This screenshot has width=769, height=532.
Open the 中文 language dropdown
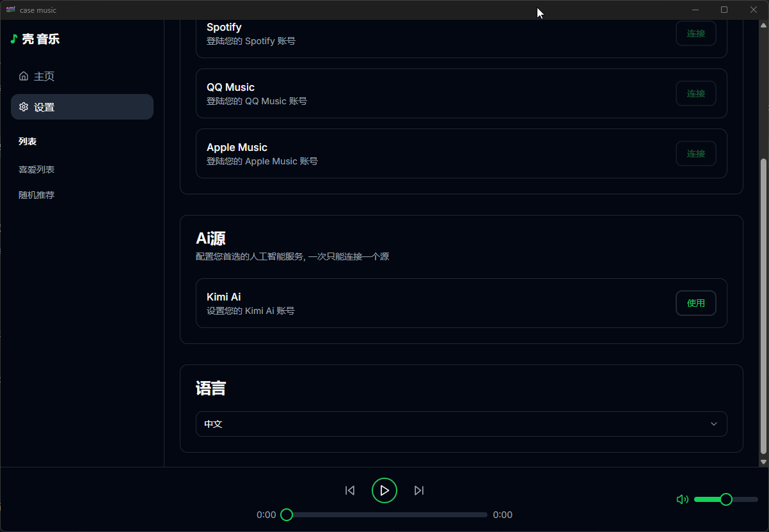point(448,424)
